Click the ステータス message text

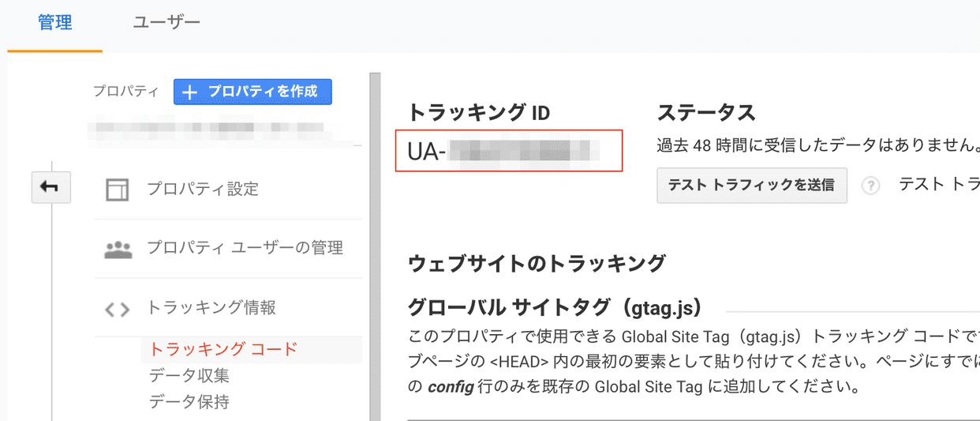pos(817,146)
